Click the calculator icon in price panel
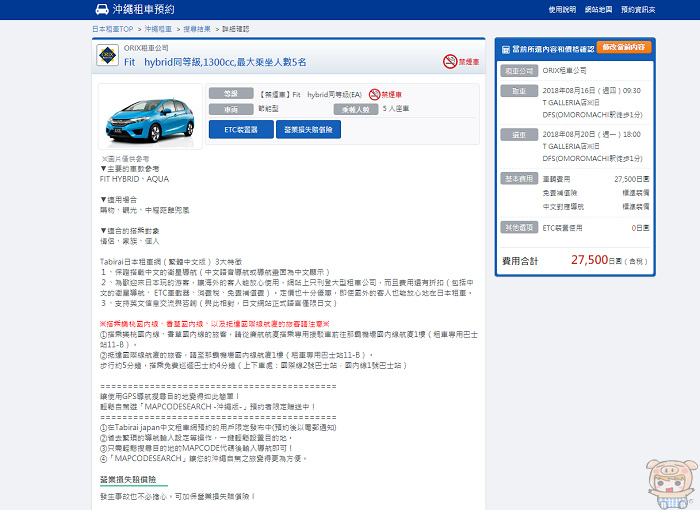 [x=505, y=50]
